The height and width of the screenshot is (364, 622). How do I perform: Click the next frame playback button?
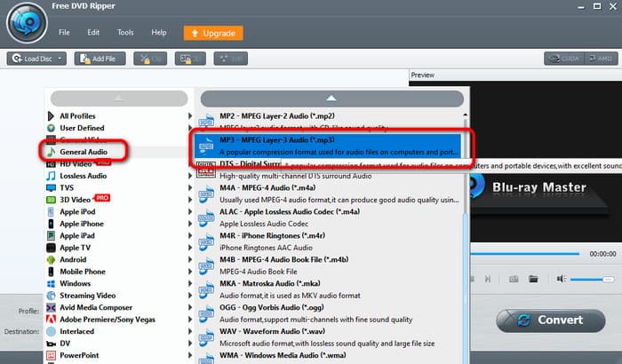point(488,279)
